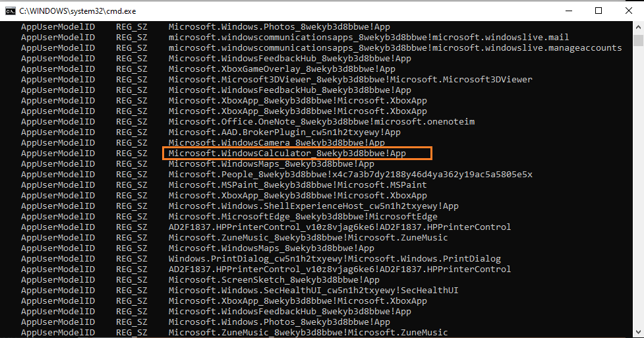Select the microsoft.windowslive.mail entry text
Image resolution: width=644 pixels, height=338 pixels.
[369, 38]
